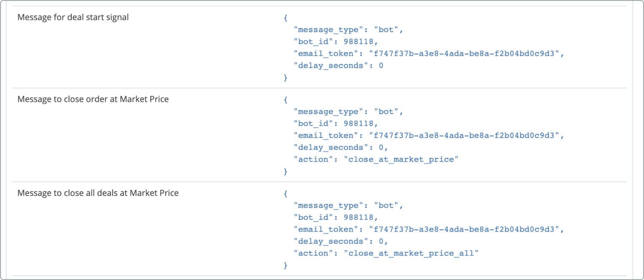
Task: Click the "Message to close order at Market Price" label
Action: tap(93, 99)
